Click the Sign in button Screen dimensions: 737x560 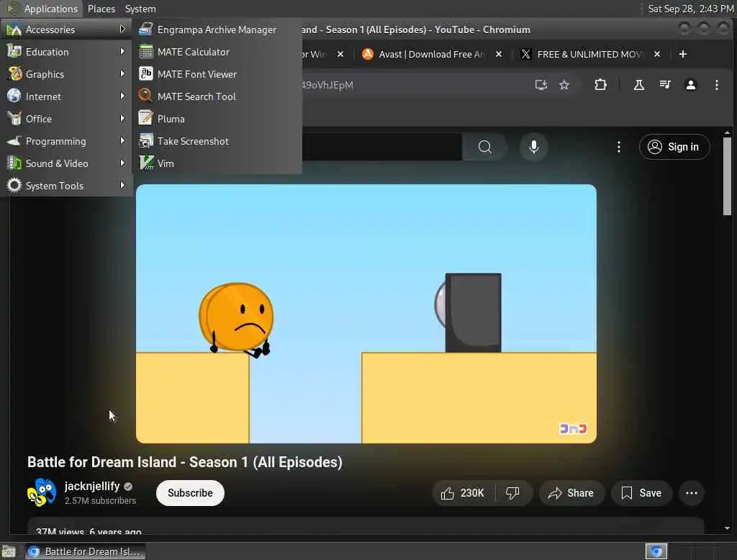click(x=674, y=147)
